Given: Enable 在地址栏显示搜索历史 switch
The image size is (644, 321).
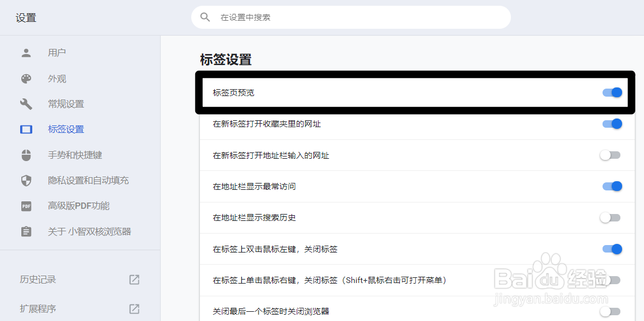Looking at the screenshot, I should [x=610, y=218].
